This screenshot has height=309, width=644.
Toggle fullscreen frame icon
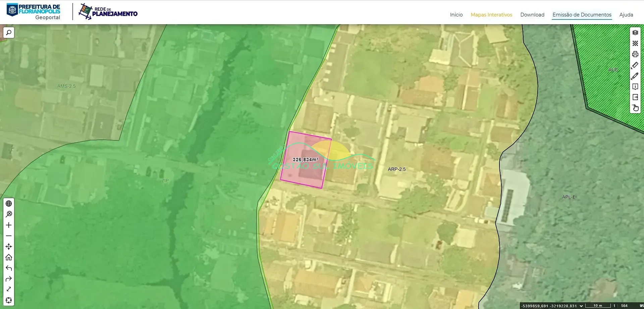9,300
